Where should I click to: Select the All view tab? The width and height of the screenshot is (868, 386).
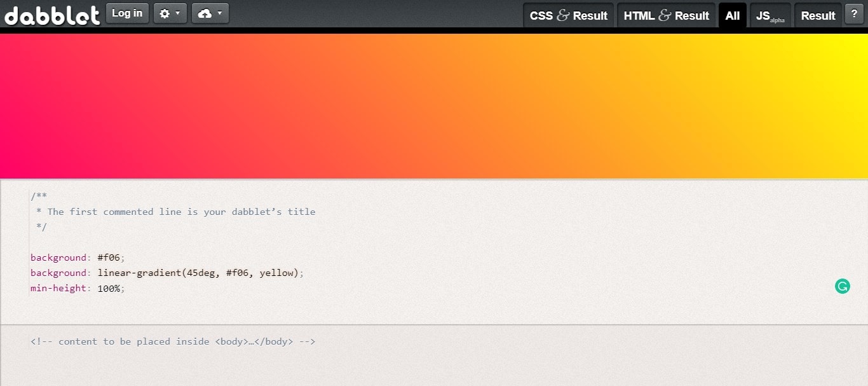[732, 15]
